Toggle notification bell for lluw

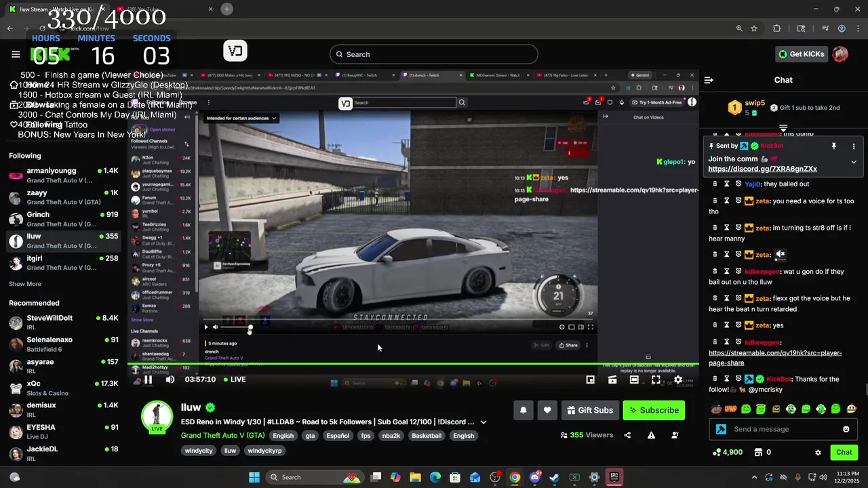(x=523, y=410)
